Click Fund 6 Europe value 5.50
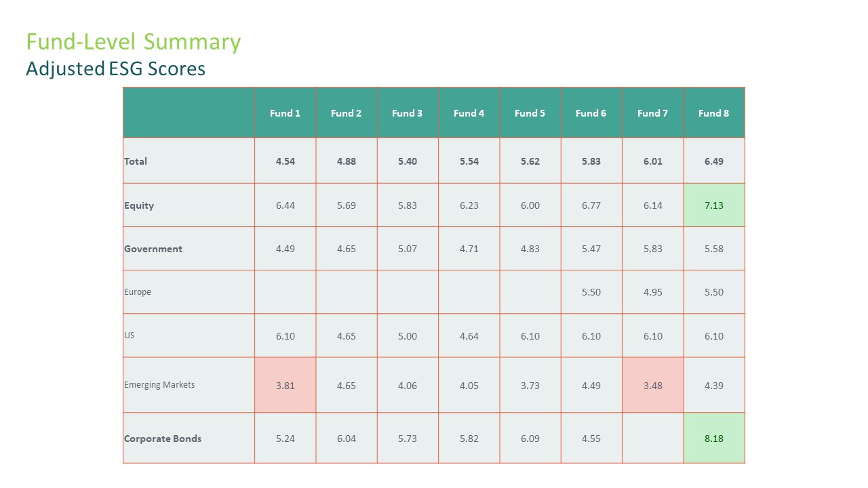 591,292
